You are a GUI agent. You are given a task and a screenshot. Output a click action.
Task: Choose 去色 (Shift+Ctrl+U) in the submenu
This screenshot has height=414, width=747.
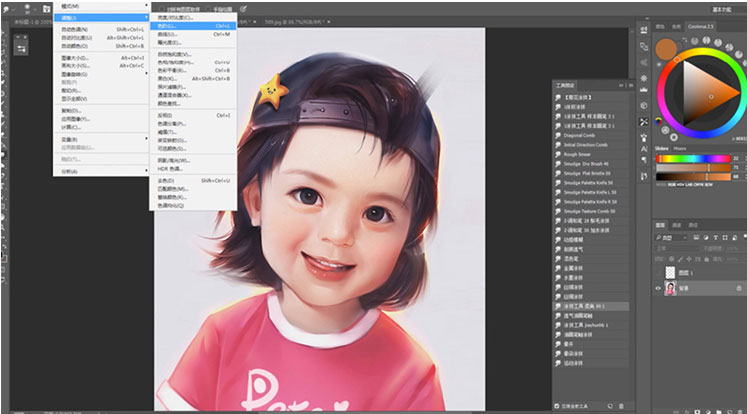tap(193, 181)
